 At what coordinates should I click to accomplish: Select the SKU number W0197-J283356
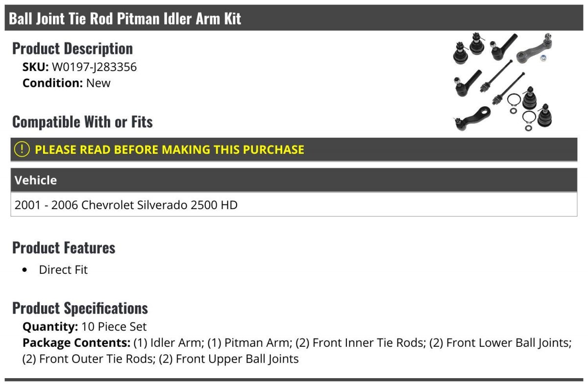point(95,67)
